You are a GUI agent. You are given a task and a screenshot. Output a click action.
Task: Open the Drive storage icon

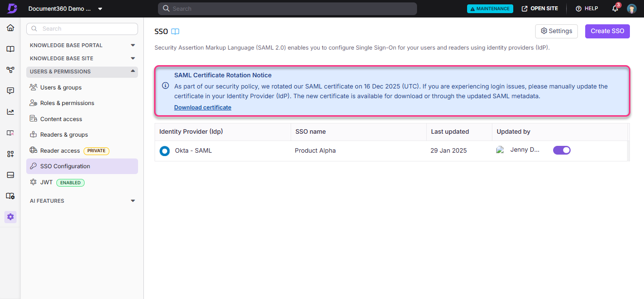click(10, 175)
